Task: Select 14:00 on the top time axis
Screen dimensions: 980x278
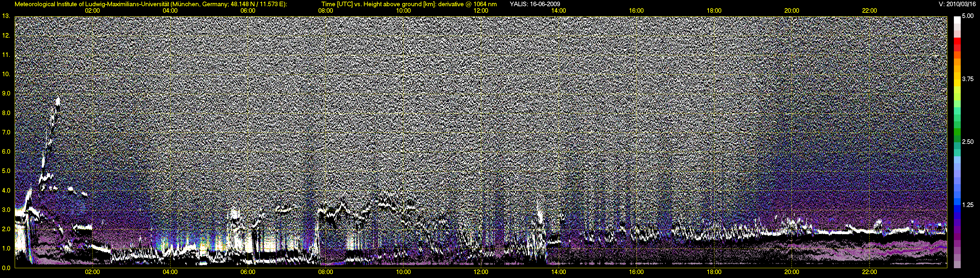Action: [559, 11]
